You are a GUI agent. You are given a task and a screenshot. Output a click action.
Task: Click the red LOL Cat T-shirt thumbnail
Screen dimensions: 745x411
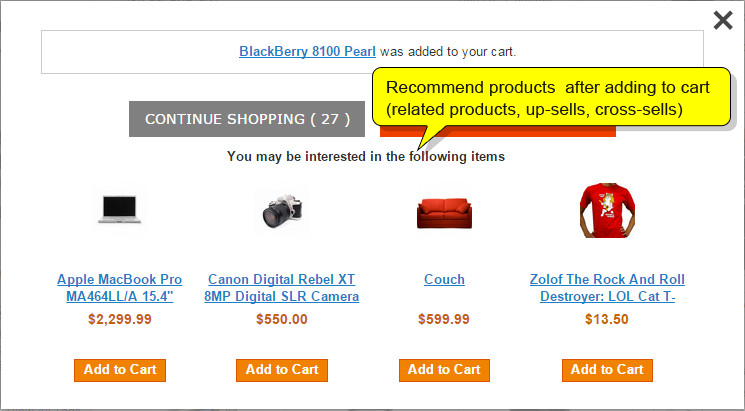607,210
